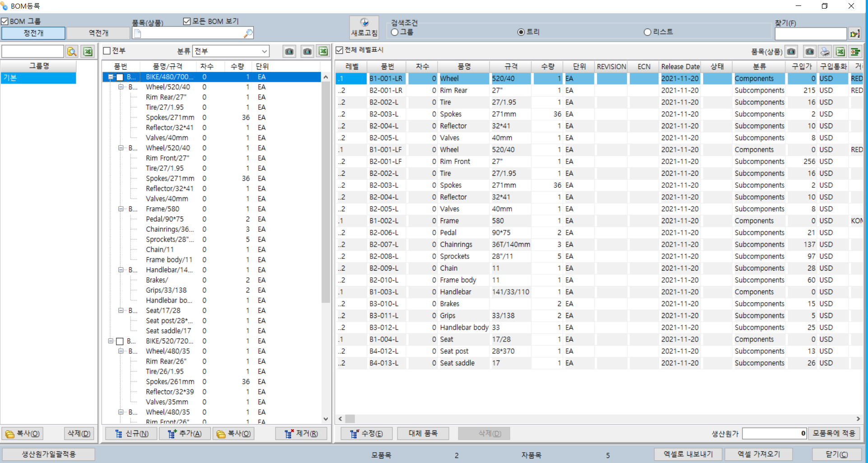Select 트리 radio button
Image resolution: width=868 pixels, height=463 pixels.
point(521,32)
